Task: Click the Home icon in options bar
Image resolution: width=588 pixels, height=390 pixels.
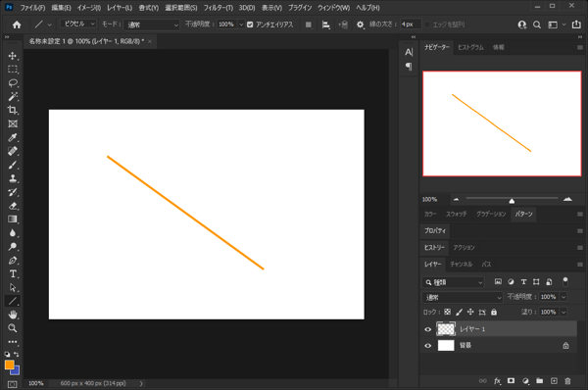Action: (17, 24)
